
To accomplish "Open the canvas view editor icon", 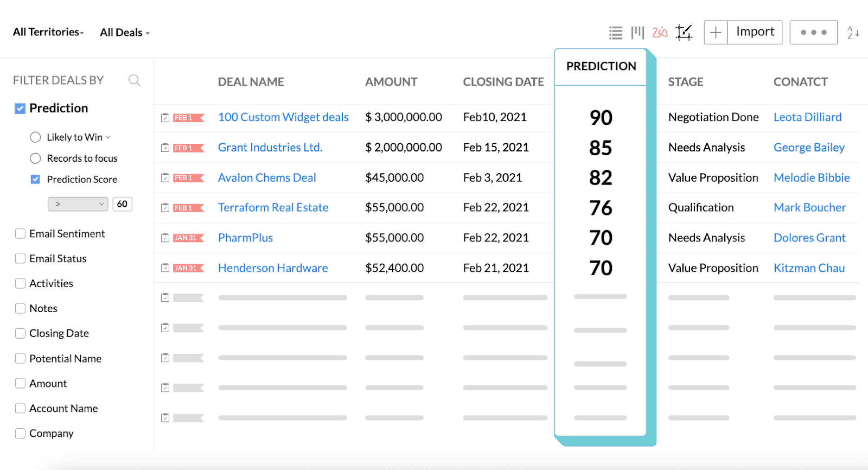I will point(683,32).
